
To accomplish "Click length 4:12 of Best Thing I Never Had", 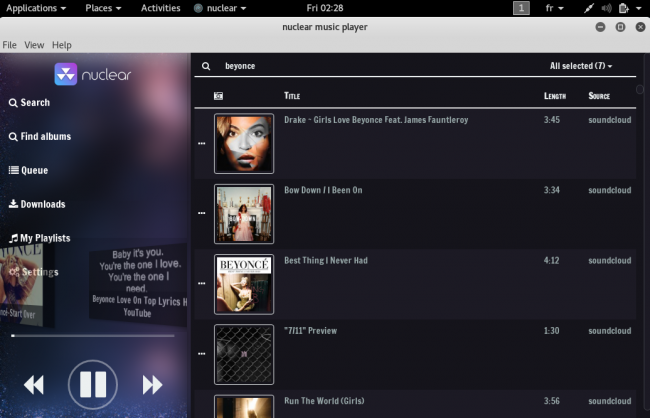I will pos(551,260).
